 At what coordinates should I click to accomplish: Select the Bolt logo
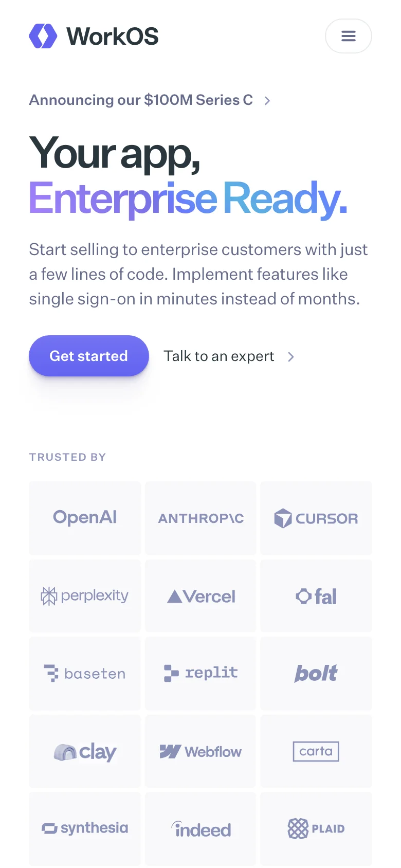click(x=316, y=673)
